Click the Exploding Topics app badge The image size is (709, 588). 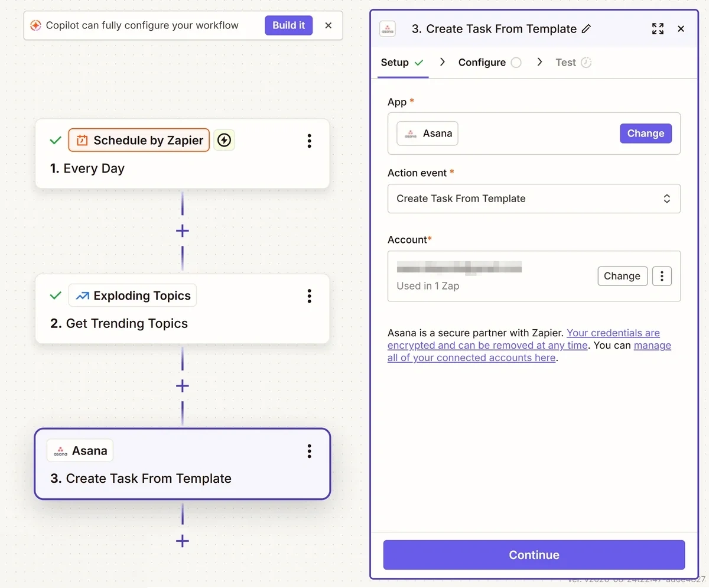(132, 295)
